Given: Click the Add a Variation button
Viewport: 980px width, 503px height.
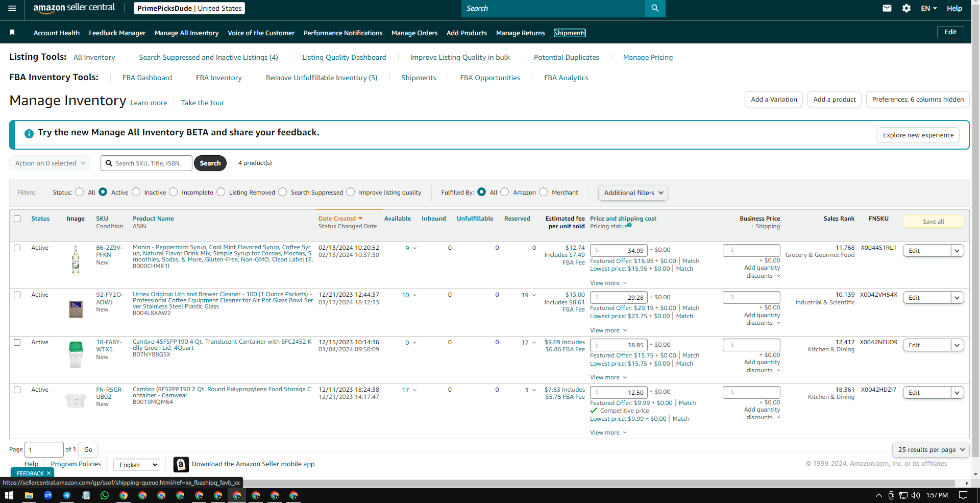Looking at the screenshot, I should (x=774, y=100).
